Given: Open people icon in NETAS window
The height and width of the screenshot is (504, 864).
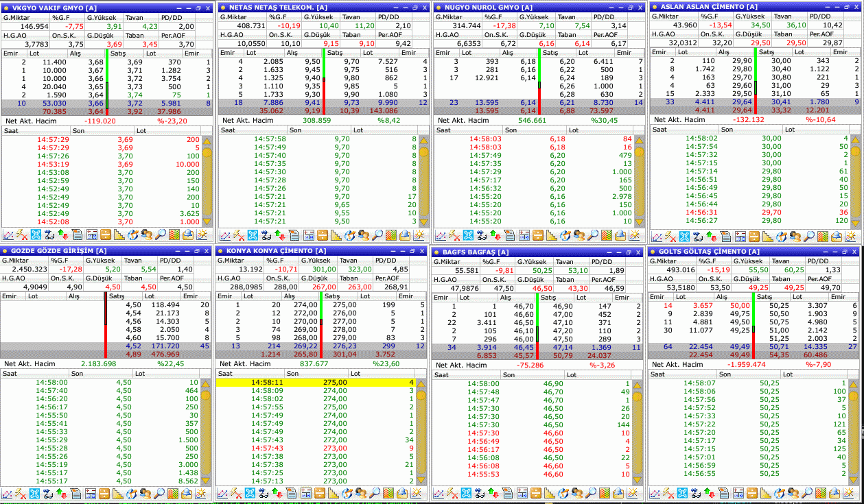Looking at the screenshot, I should click(364, 235).
